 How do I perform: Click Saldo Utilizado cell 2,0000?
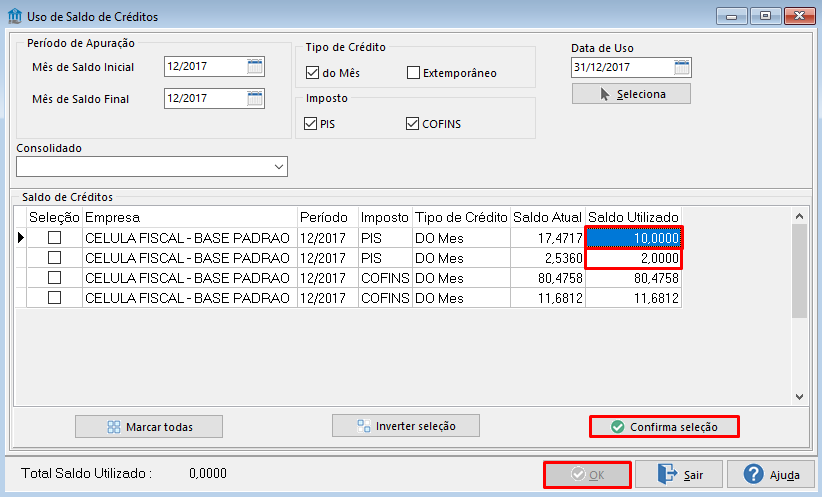634,258
